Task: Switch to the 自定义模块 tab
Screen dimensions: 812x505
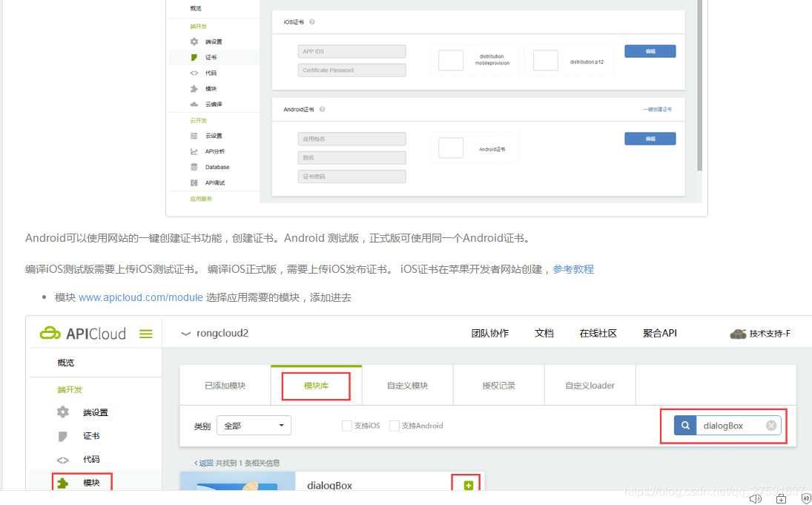Action: click(x=408, y=386)
